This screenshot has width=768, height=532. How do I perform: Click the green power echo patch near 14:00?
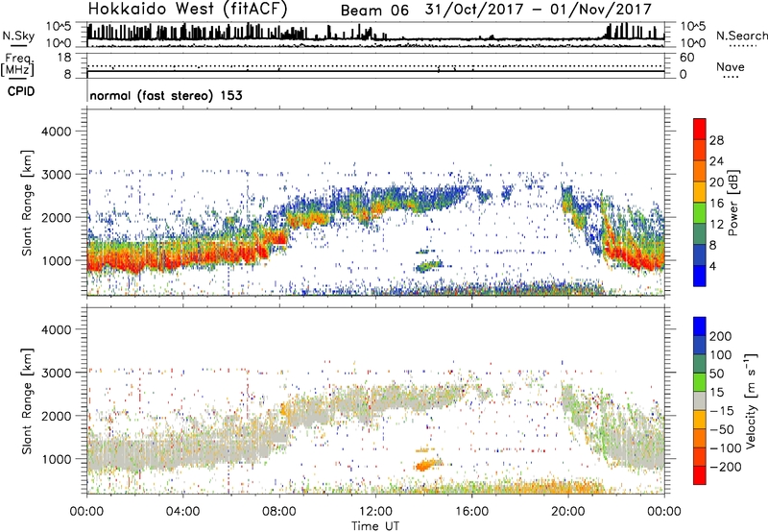(428, 266)
